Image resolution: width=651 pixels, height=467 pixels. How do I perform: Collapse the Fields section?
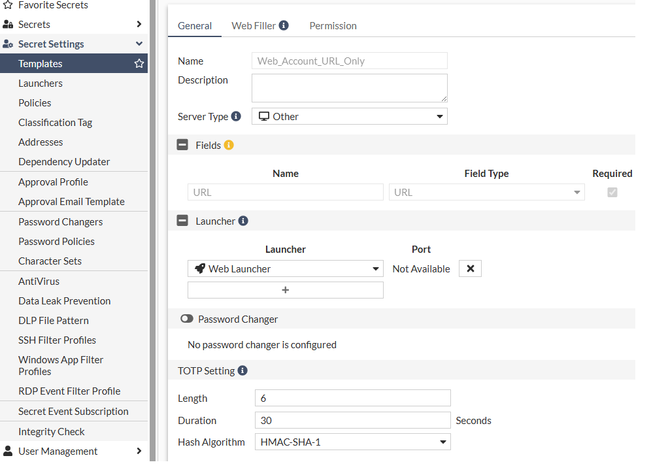183,145
